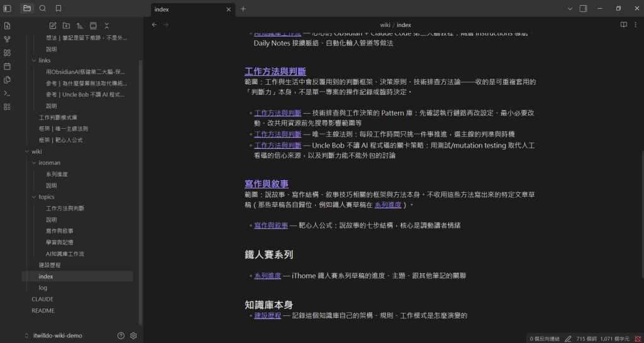
Task: Toggle editing mode pencil in status bar
Action: pyautogui.click(x=568, y=339)
